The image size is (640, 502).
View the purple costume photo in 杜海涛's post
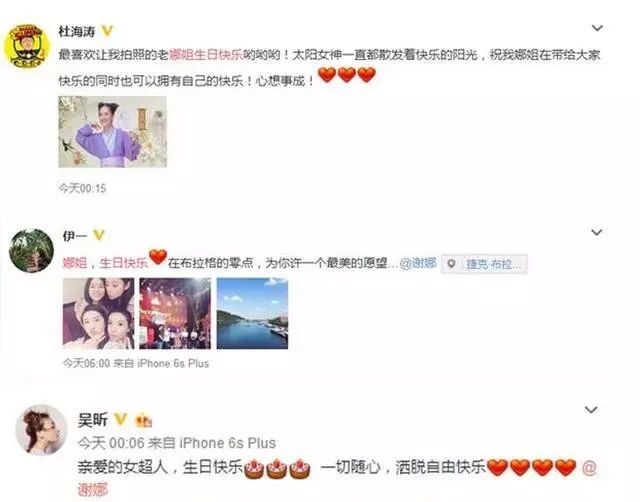[113, 132]
